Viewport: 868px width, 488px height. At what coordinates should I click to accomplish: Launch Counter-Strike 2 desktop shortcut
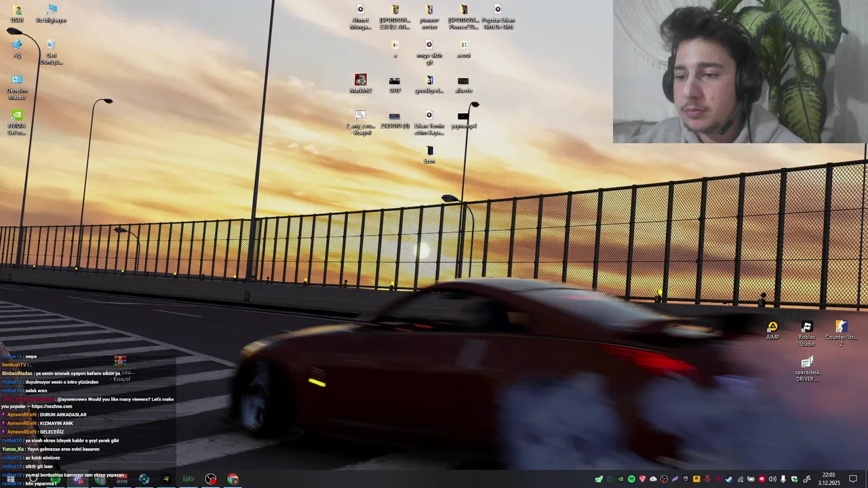click(x=842, y=334)
